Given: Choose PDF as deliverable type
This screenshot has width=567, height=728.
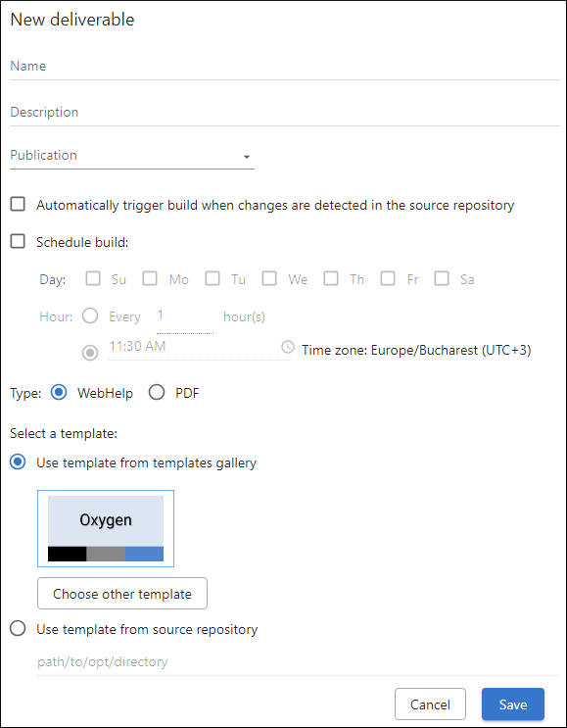Looking at the screenshot, I should click(157, 392).
